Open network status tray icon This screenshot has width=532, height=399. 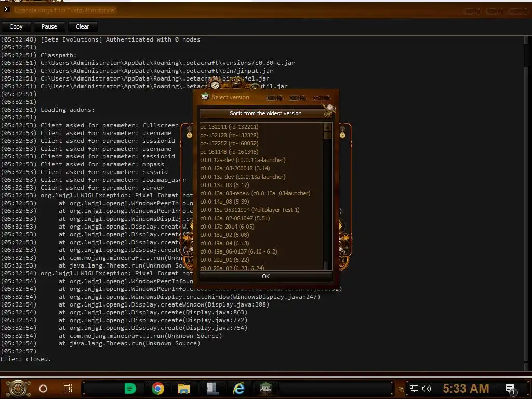[x=414, y=389]
